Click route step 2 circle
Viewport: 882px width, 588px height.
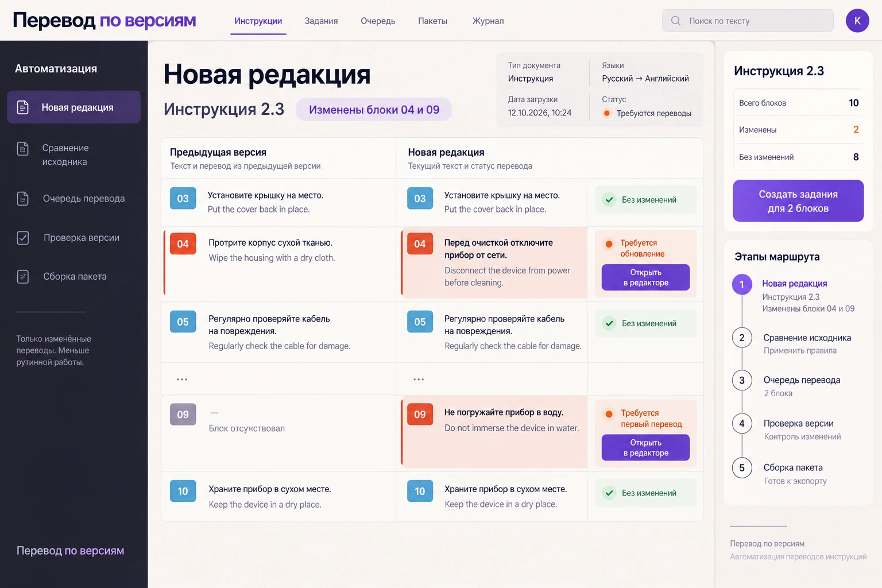(742, 338)
